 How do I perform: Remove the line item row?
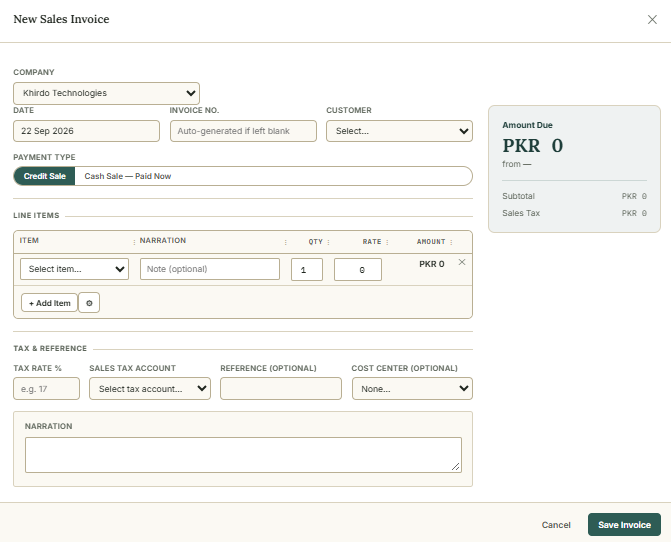[x=462, y=262]
